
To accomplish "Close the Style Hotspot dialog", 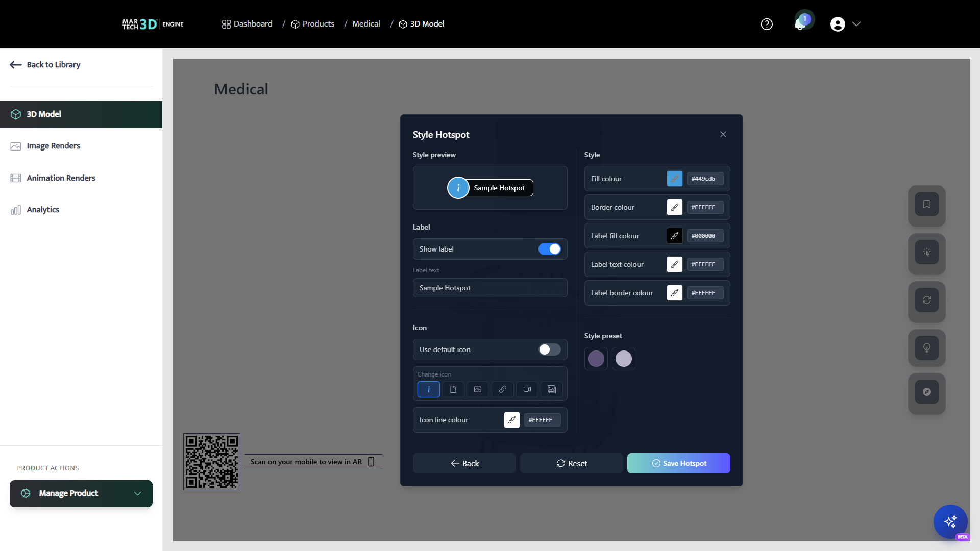I will [x=723, y=134].
